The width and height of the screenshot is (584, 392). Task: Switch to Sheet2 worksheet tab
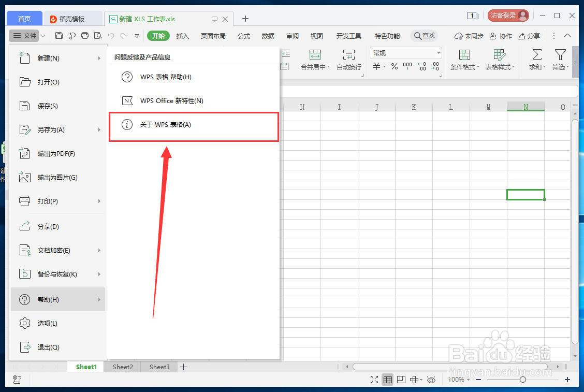[x=123, y=367]
